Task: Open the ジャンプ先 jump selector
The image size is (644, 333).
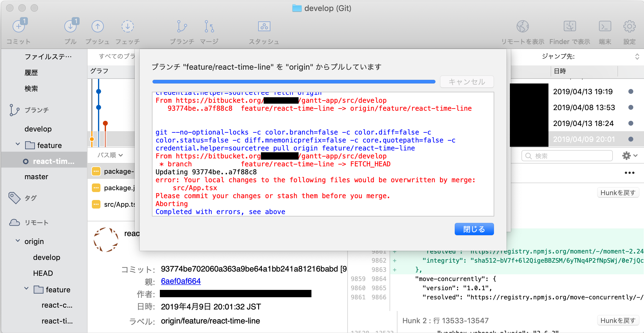Action: tap(638, 56)
